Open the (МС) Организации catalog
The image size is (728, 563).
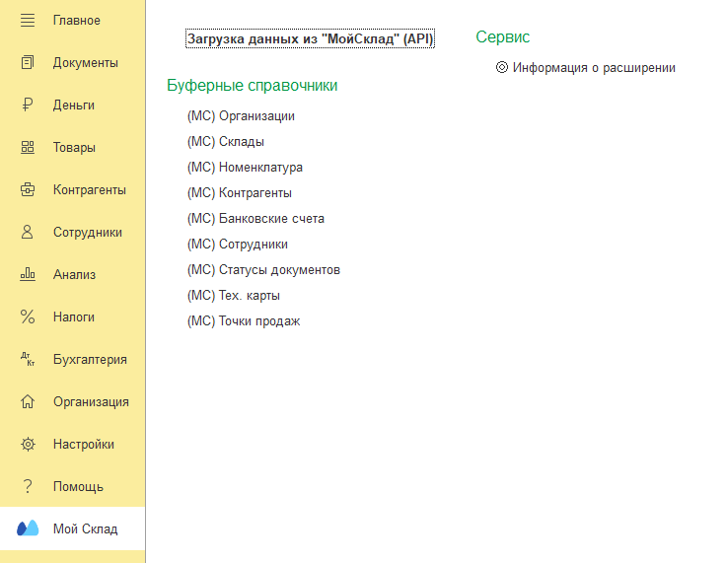click(x=241, y=116)
